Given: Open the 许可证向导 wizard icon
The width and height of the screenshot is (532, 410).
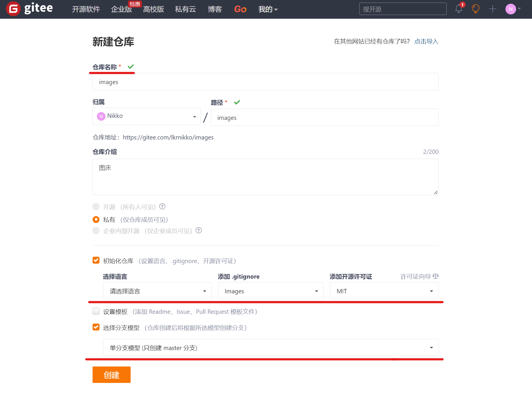Looking at the screenshot, I should pyautogui.click(x=435, y=276).
